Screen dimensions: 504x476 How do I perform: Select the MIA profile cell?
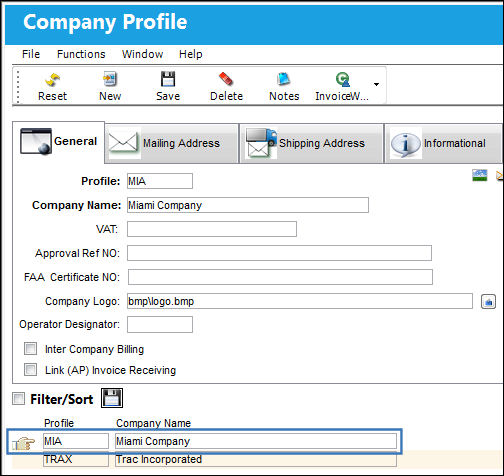coord(76,441)
